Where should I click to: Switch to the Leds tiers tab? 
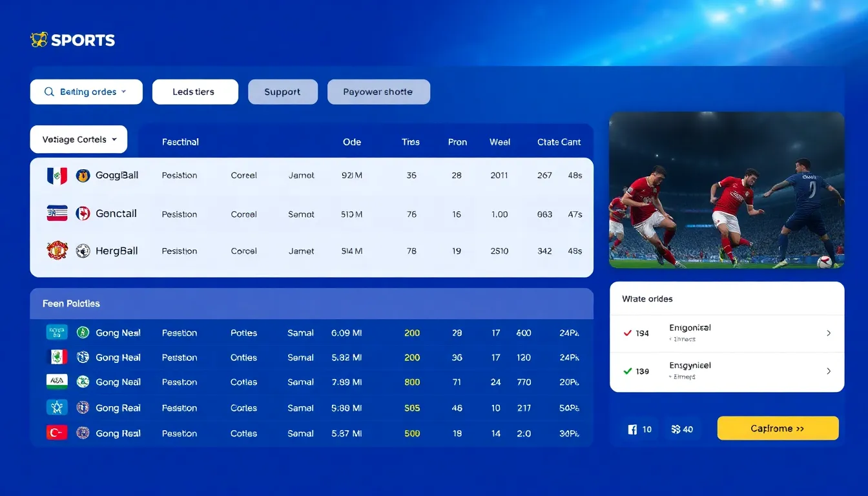[194, 92]
